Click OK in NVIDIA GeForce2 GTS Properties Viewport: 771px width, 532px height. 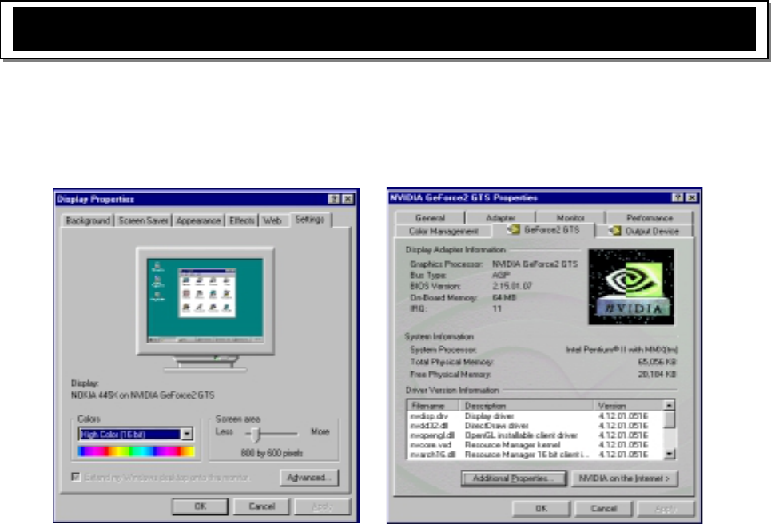(x=541, y=508)
